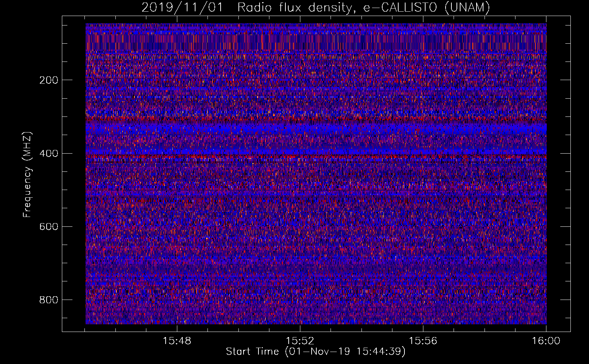
Task: Click the 15:56 time tick label
Action: click(423, 341)
